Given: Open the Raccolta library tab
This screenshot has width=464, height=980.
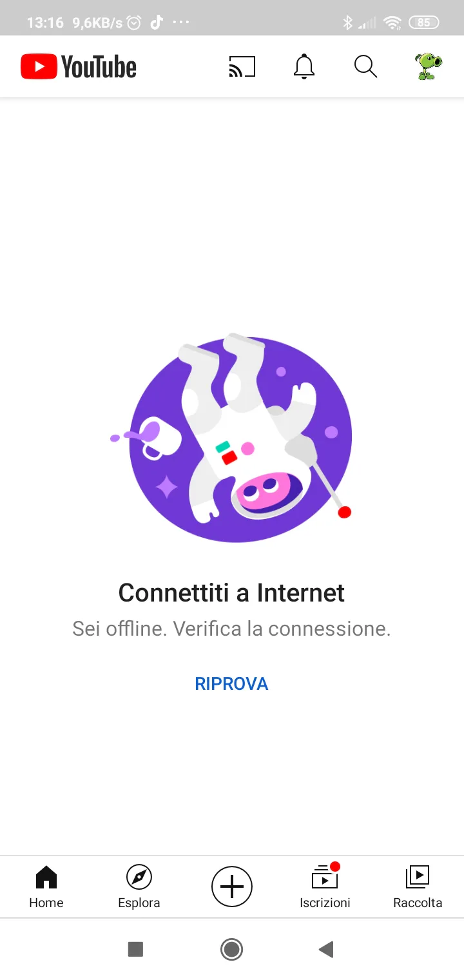Looking at the screenshot, I should tap(418, 887).
